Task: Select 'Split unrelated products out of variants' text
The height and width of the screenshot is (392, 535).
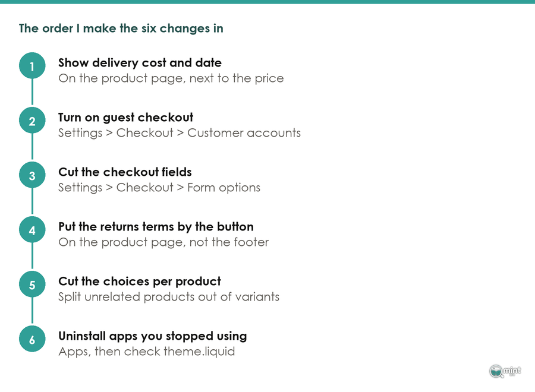Action: pos(169,297)
